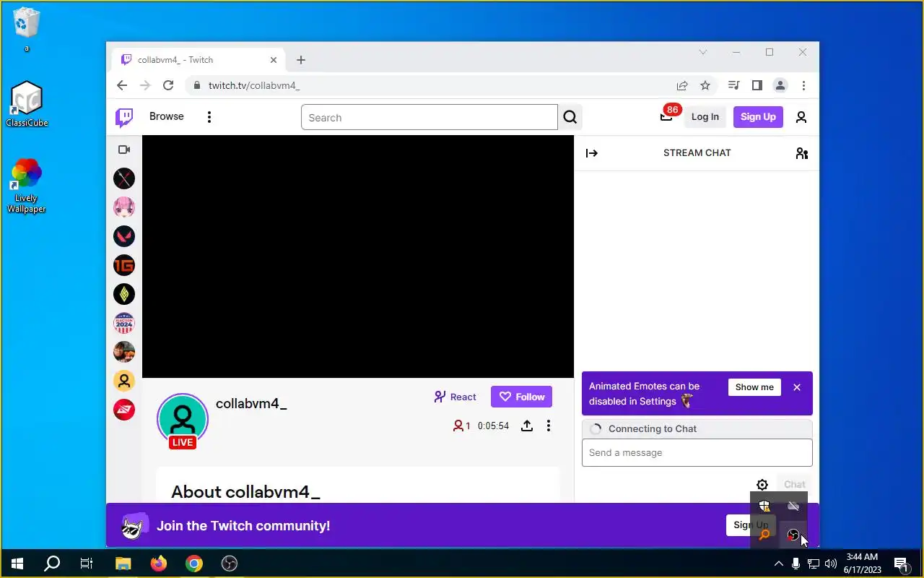Open the orange 1G channel avatar
The width and height of the screenshot is (924, 578).
(x=124, y=265)
